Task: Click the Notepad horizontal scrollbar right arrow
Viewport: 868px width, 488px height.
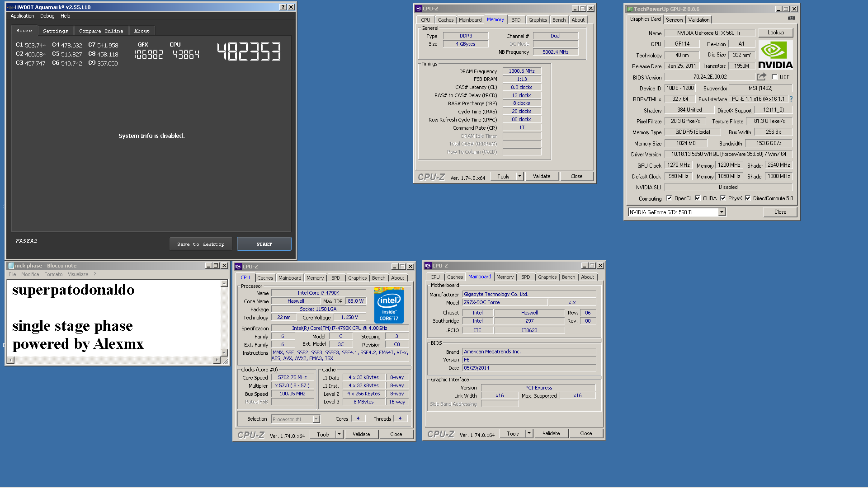Action: (217, 360)
